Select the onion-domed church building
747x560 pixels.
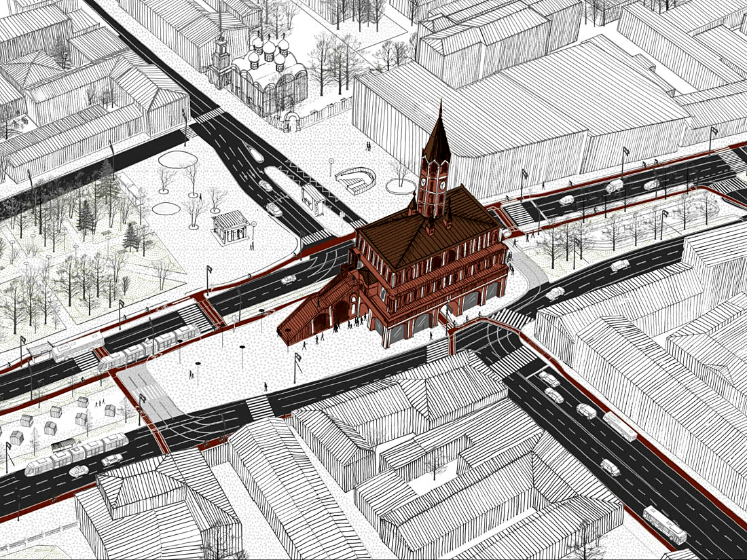(x=269, y=76)
